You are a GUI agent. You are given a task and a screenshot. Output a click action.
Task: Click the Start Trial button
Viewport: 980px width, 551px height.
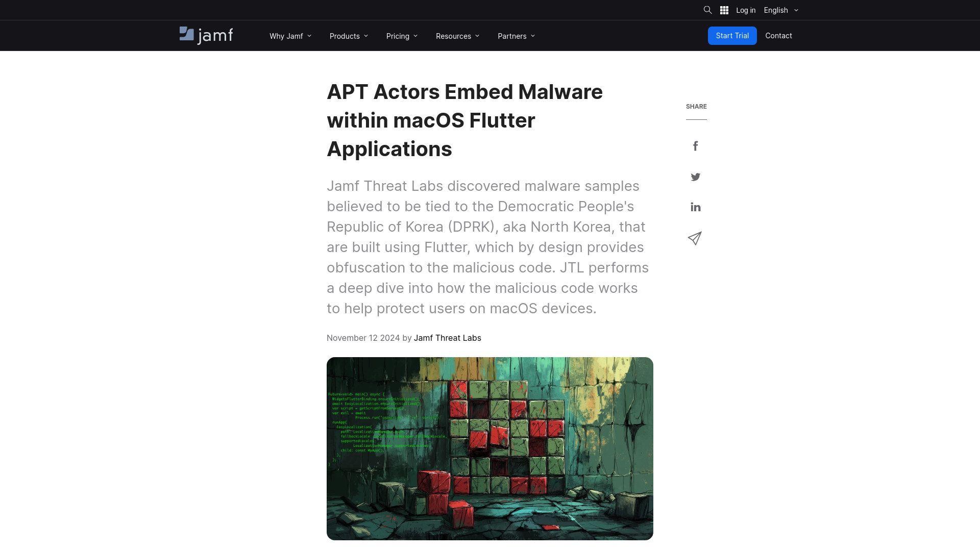point(732,36)
